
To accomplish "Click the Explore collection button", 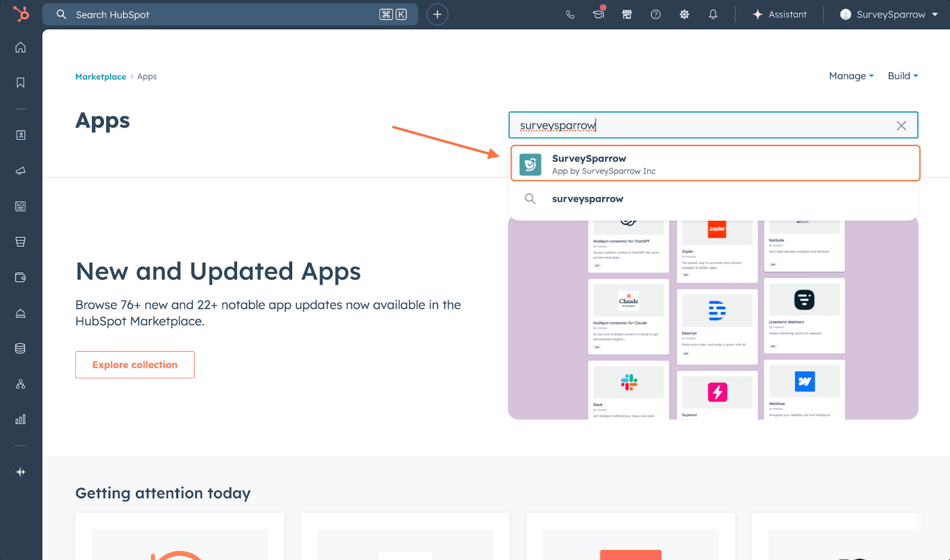I will (135, 365).
